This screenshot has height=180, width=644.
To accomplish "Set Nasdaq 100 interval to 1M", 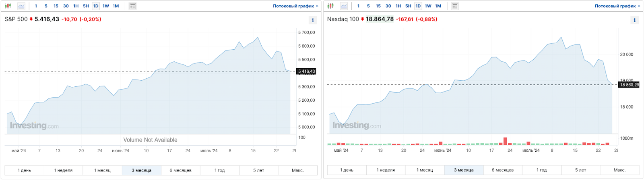I will coord(438,6).
